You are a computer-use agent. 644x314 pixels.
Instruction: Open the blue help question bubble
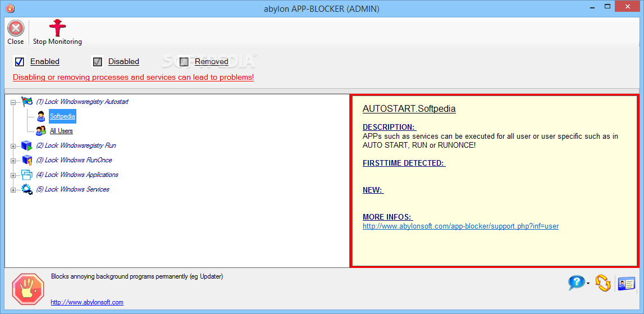coord(576,283)
